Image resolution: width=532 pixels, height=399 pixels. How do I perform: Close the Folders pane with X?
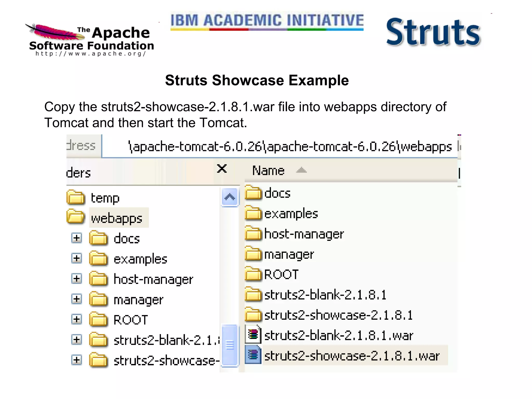tap(222, 169)
